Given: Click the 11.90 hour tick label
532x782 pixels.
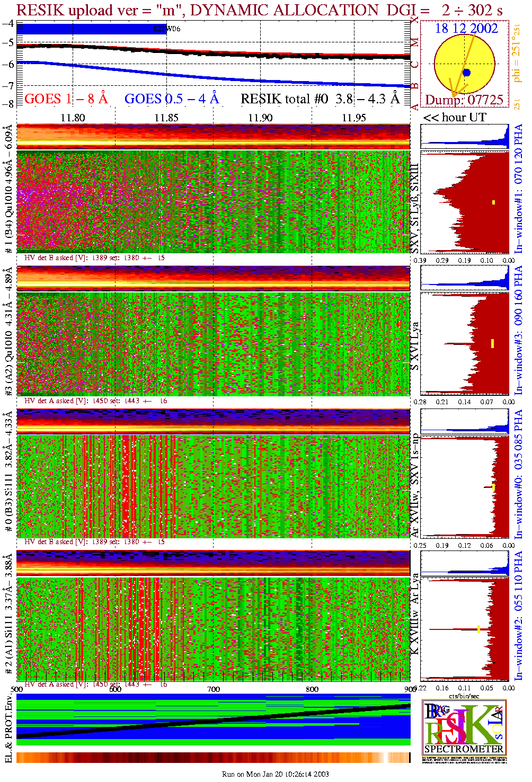Looking at the screenshot, I should pos(260,118).
